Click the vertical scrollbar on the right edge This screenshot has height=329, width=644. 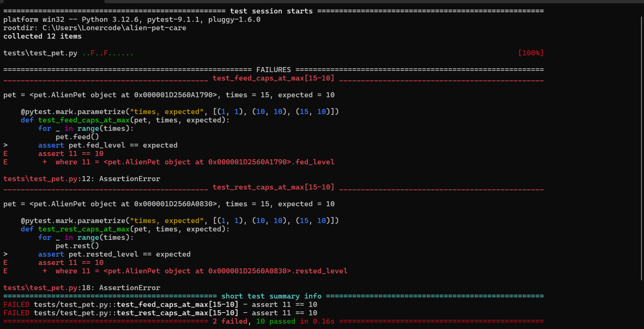point(642,148)
